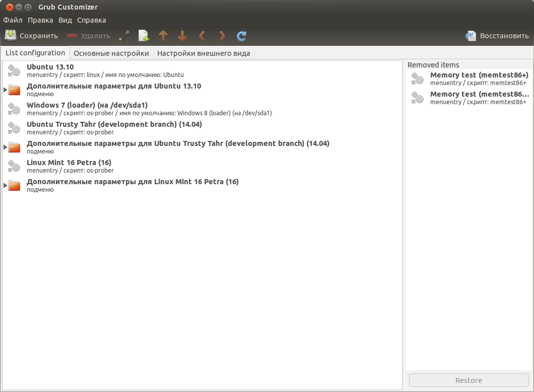The width and height of the screenshot is (534, 392).
Task: Switch to the List configuration tab
Action: coord(35,53)
